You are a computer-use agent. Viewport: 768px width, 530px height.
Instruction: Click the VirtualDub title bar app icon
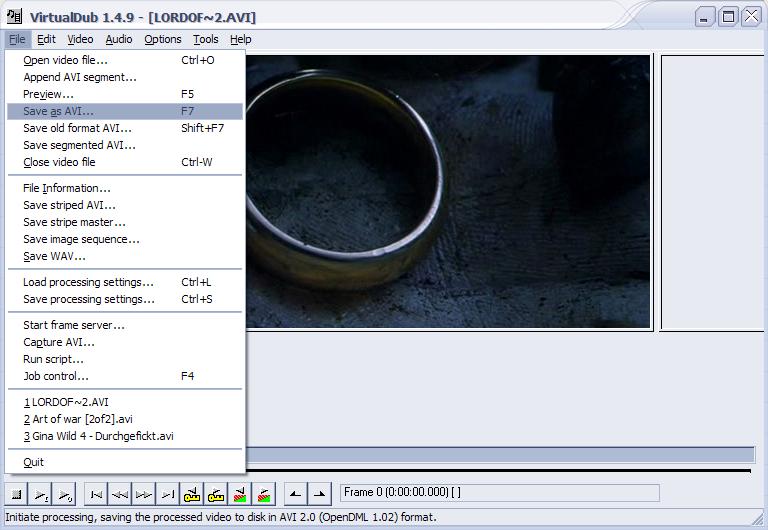click(x=14, y=17)
